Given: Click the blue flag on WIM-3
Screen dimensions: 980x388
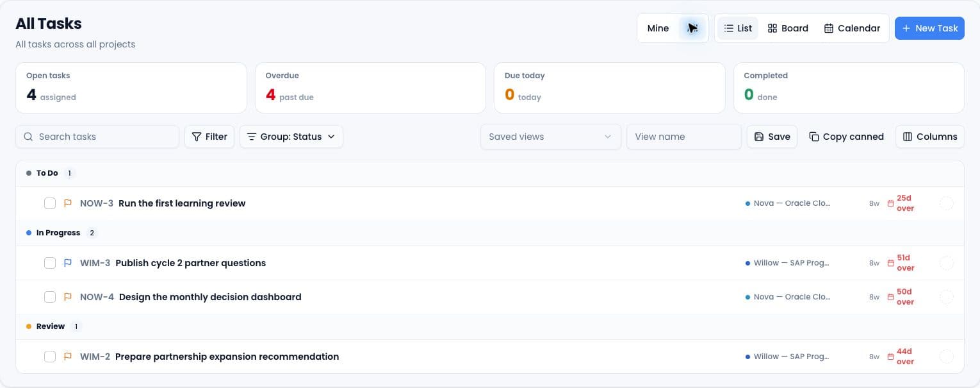Looking at the screenshot, I should [x=67, y=263].
